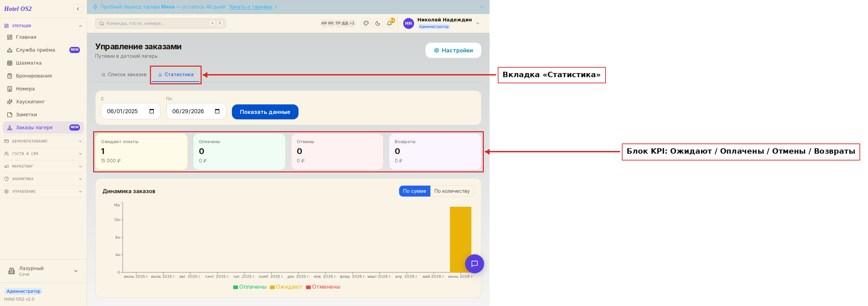Open Главная dashboard page
This screenshot has width=868, height=306.
pos(43,37)
